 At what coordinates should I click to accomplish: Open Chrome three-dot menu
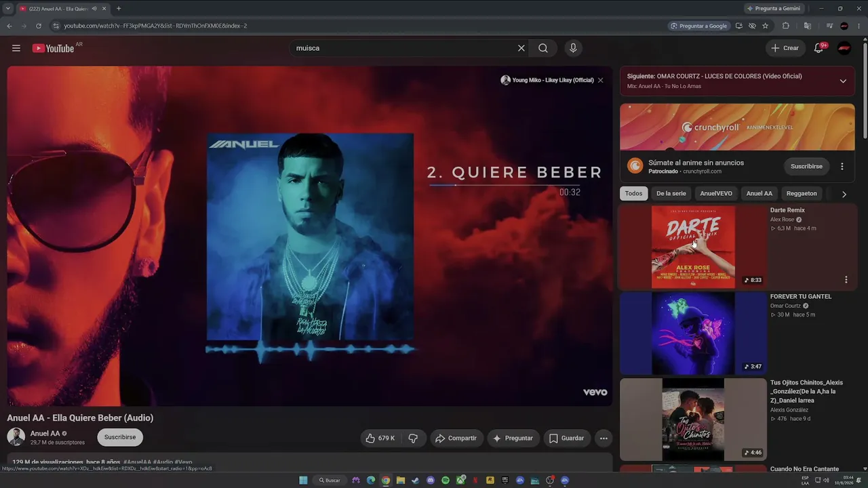click(x=859, y=26)
